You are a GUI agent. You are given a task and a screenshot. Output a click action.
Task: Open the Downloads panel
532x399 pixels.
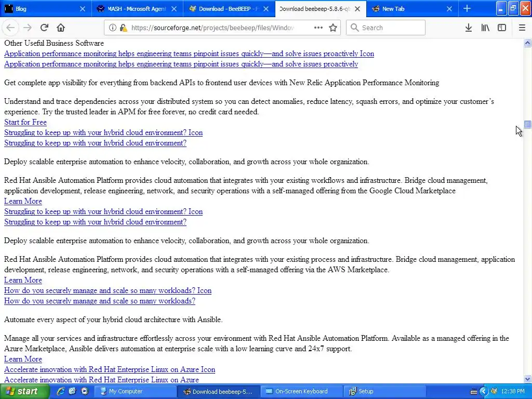[x=469, y=28]
